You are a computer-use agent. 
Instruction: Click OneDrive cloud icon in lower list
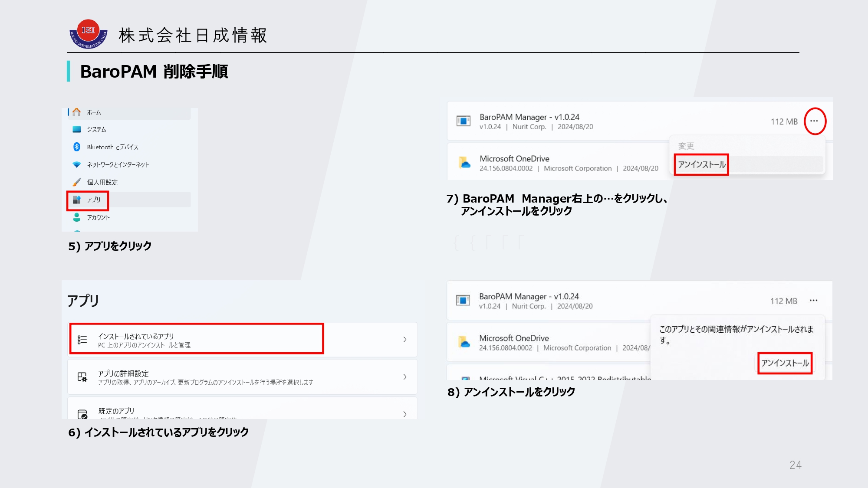tap(464, 342)
